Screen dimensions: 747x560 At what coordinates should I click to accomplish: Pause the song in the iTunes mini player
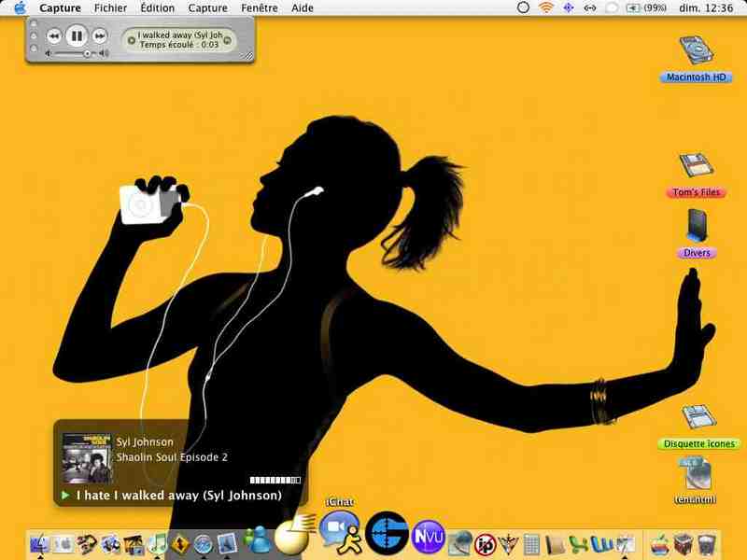tap(77, 36)
